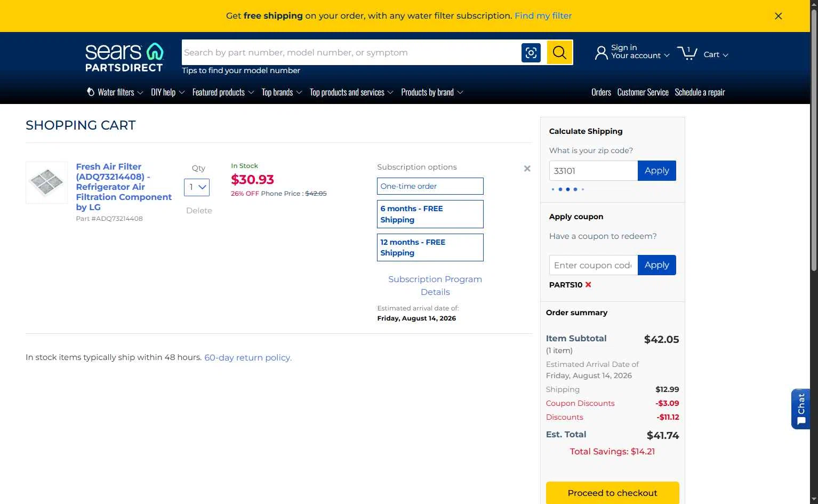Open the Qty quantity dropdown
This screenshot has height=504, width=818.
(x=197, y=187)
